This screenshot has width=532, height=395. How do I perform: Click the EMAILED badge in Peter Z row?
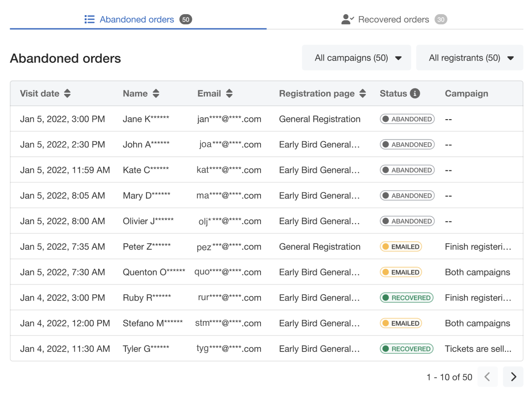[x=401, y=247]
